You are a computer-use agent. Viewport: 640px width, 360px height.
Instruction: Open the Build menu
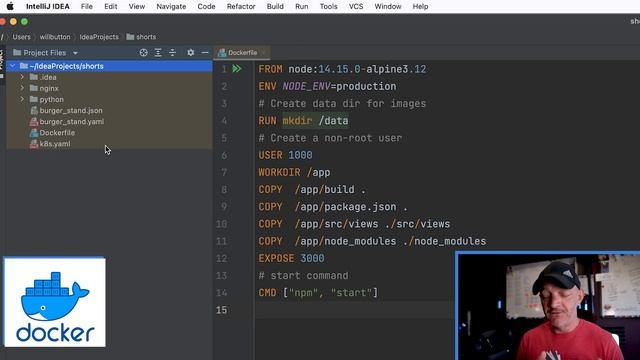(x=275, y=7)
